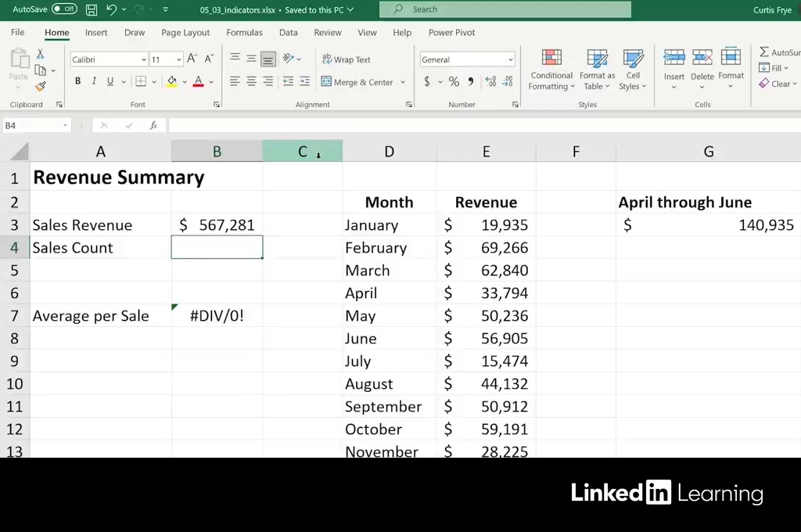Click the Clear button in Editing group

tap(778, 84)
